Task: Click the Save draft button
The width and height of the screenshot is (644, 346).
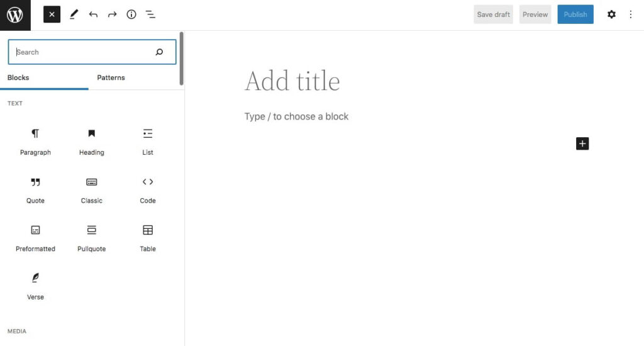Action: 493,14
